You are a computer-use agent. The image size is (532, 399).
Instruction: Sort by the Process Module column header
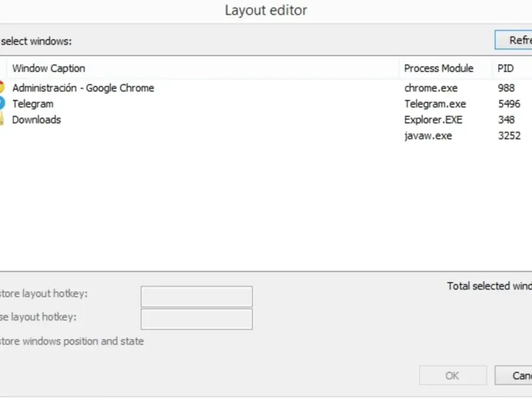point(438,68)
